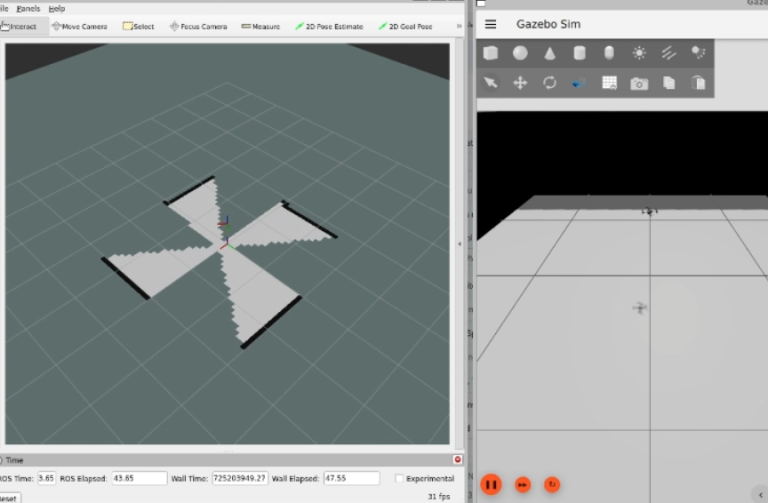
Task: Toggle the Experimental checkbox
Action: click(x=400, y=479)
